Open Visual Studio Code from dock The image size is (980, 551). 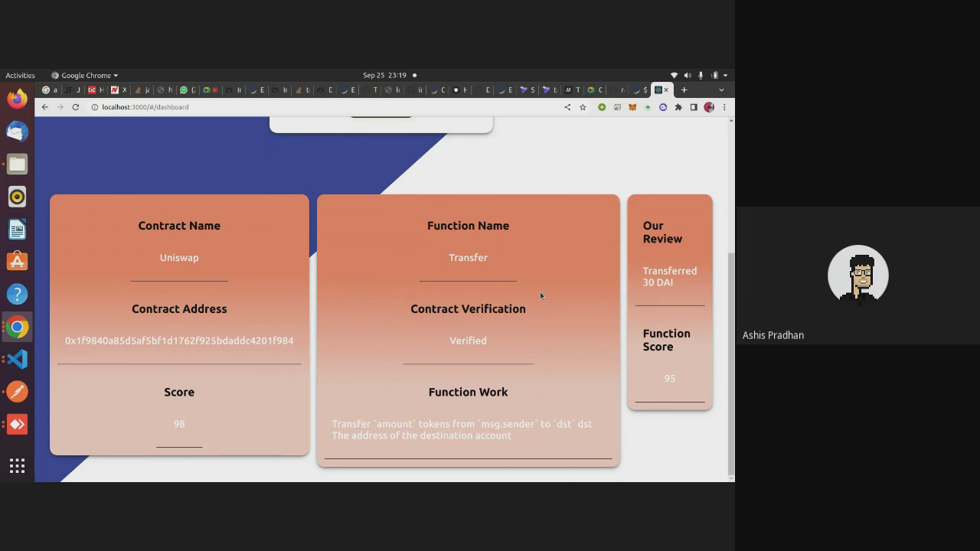(x=17, y=359)
